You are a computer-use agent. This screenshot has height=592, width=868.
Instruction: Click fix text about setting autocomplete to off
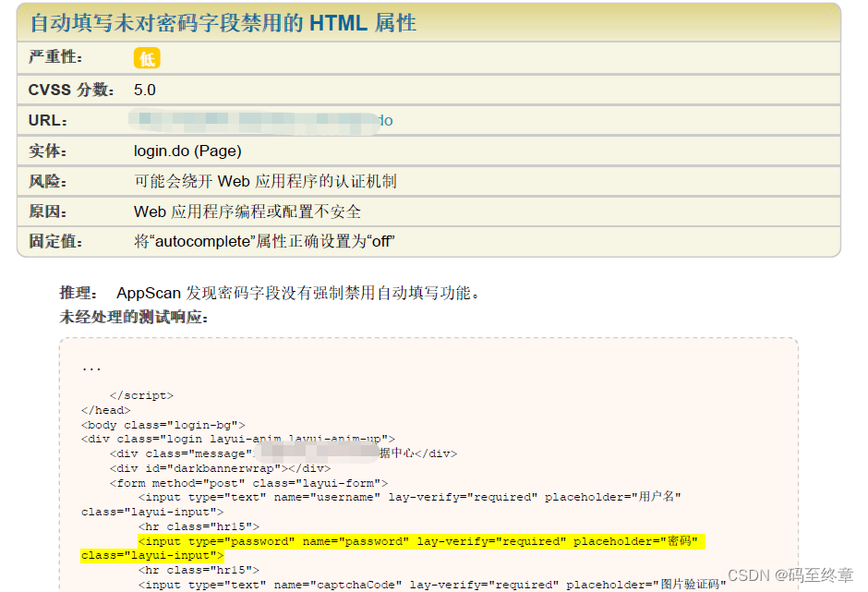point(264,241)
